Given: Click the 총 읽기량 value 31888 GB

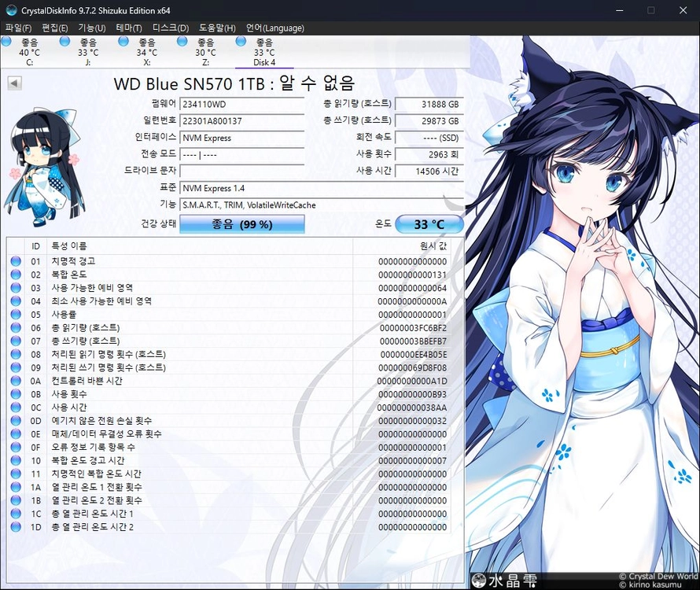Looking at the screenshot, I should (429, 104).
